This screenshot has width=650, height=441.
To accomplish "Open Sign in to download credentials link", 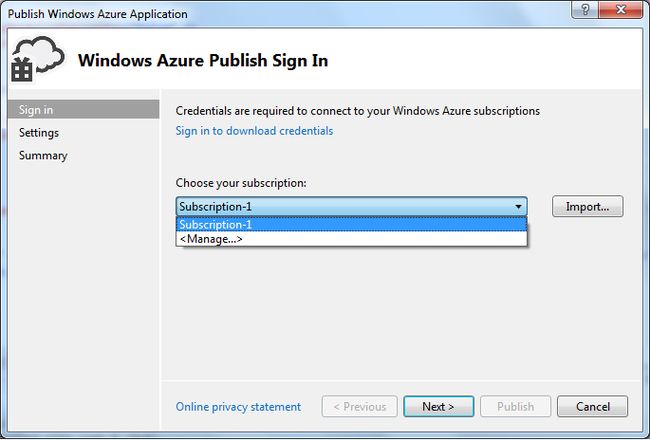I will (x=254, y=131).
